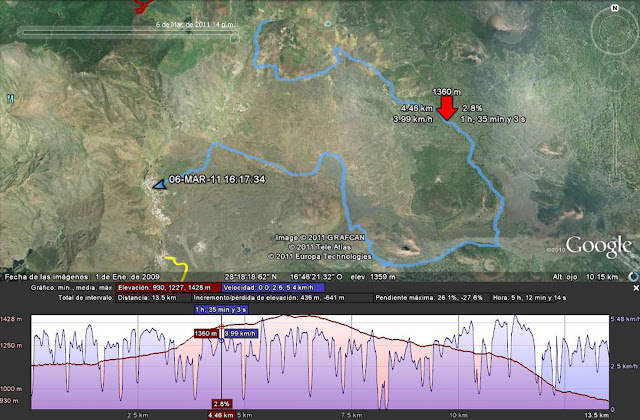The width and height of the screenshot is (640, 420).
Task: Click the Incremento/pérdida de elevación value
Action: pos(269,298)
